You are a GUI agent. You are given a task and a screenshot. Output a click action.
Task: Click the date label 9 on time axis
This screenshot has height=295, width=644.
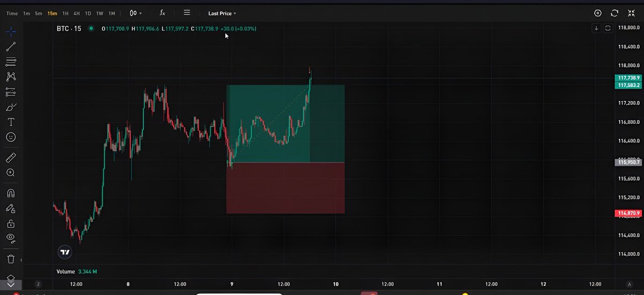click(x=232, y=284)
